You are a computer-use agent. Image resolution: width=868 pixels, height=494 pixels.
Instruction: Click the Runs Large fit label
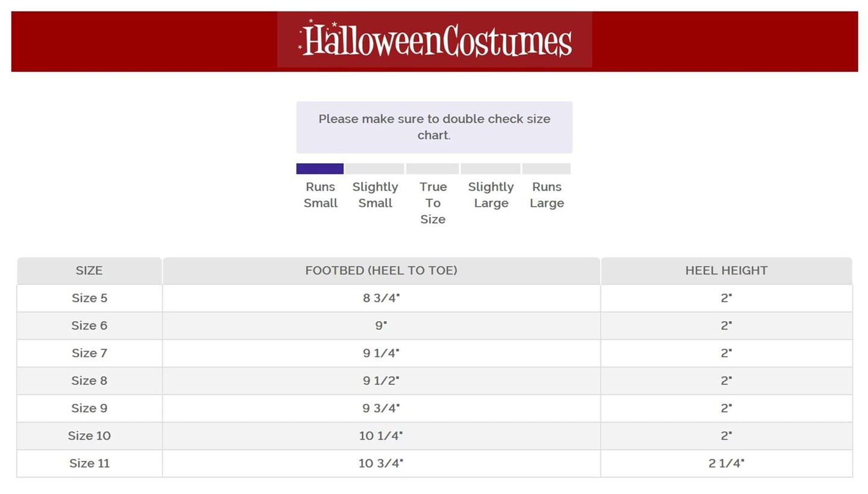click(x=547, y=195)
